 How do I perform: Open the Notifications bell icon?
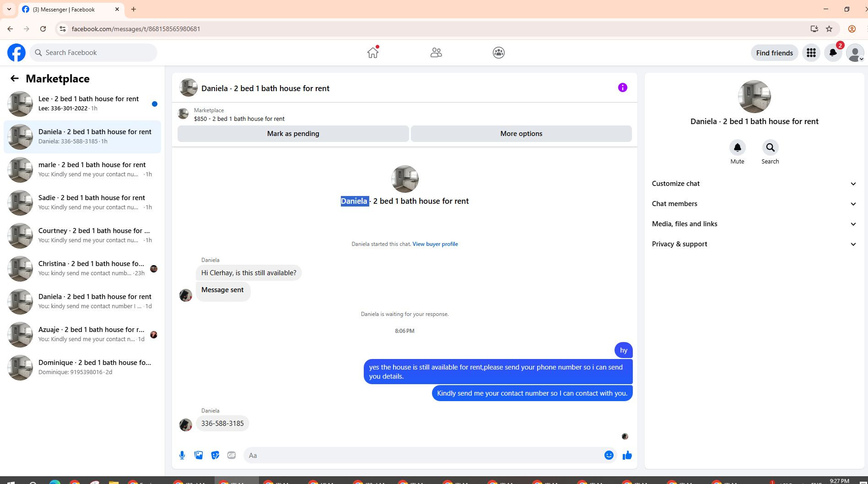(x=833, y=53)
